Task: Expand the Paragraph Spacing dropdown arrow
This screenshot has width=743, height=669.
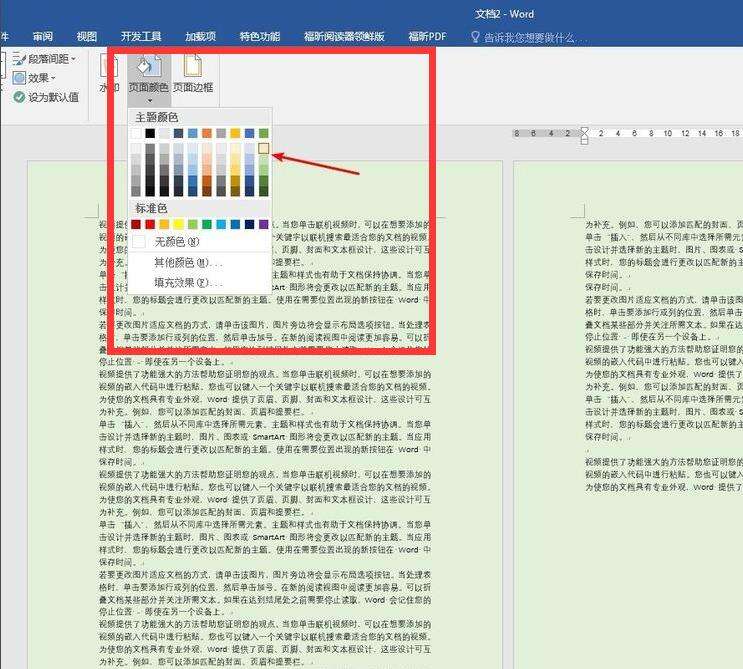Action: click(x=73, y=59)
